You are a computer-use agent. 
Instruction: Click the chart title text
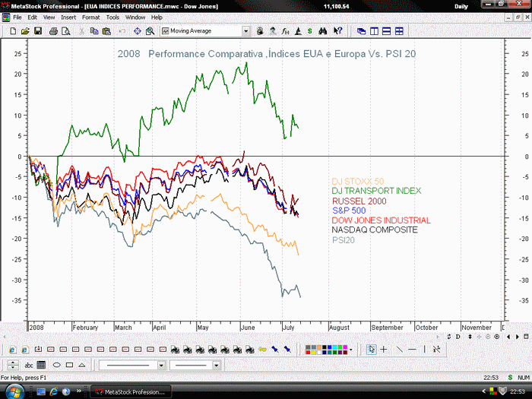tap(267, 54)
